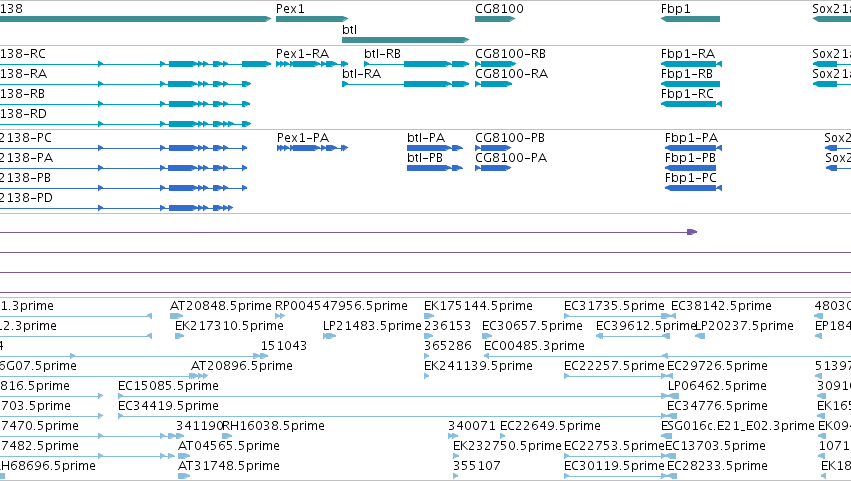Click the AT20848.5prime EST label
Screen dimensions: 851x481
(x=220, y=306)
